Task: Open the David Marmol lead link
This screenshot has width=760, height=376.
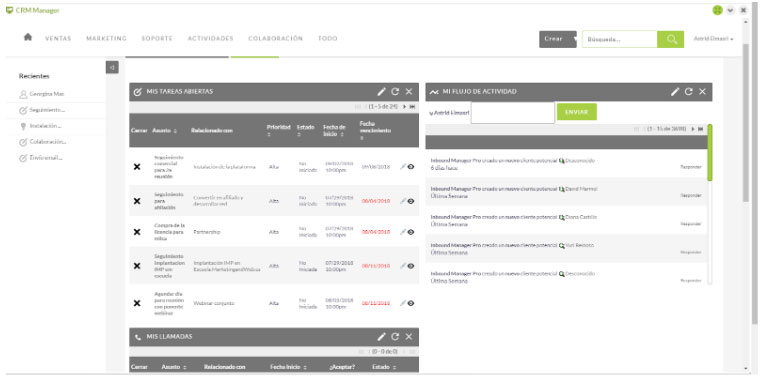Action: click(581, 188)
